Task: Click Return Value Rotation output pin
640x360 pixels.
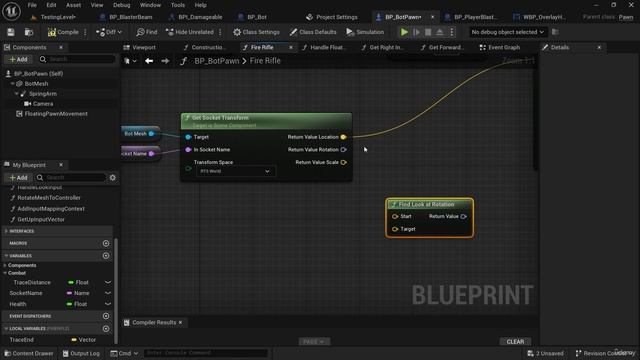Action: (x=343, y=150)
